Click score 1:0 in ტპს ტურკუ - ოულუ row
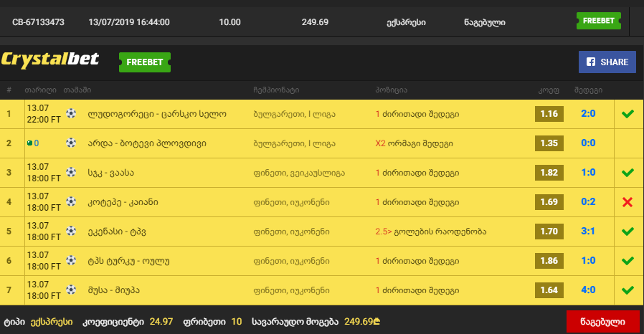Screen dimensions: 644x334 pyautogui.click(x=588, y=261)
